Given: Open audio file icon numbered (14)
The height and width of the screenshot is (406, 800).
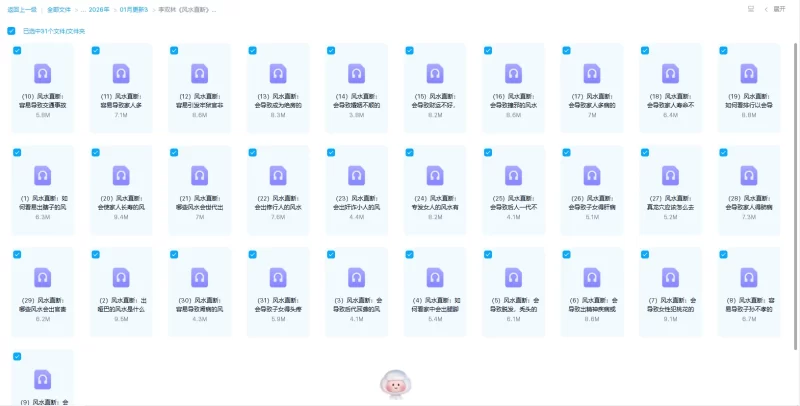Looking at the screenshot, I should coord(357,73).
